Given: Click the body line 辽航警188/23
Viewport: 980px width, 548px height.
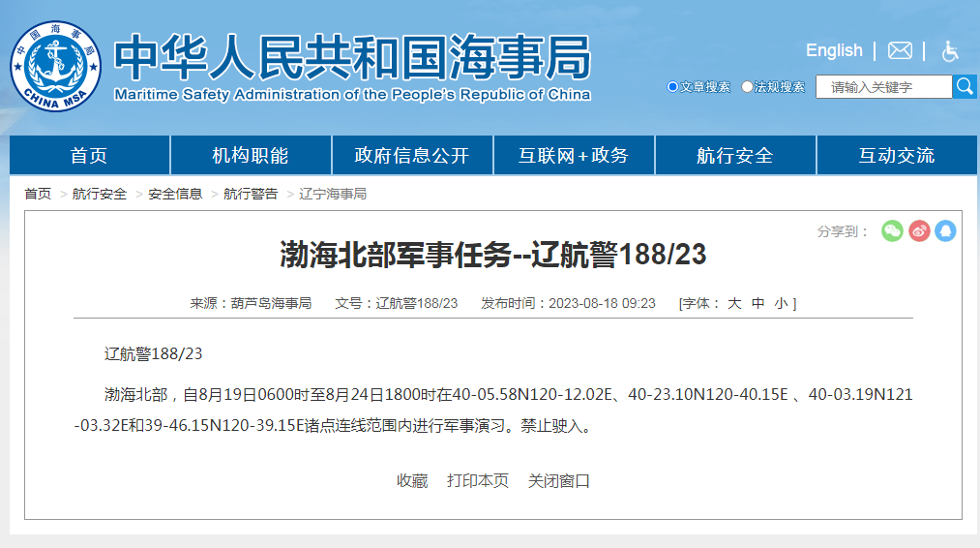Looking at the screenshot, I should 153,354.
